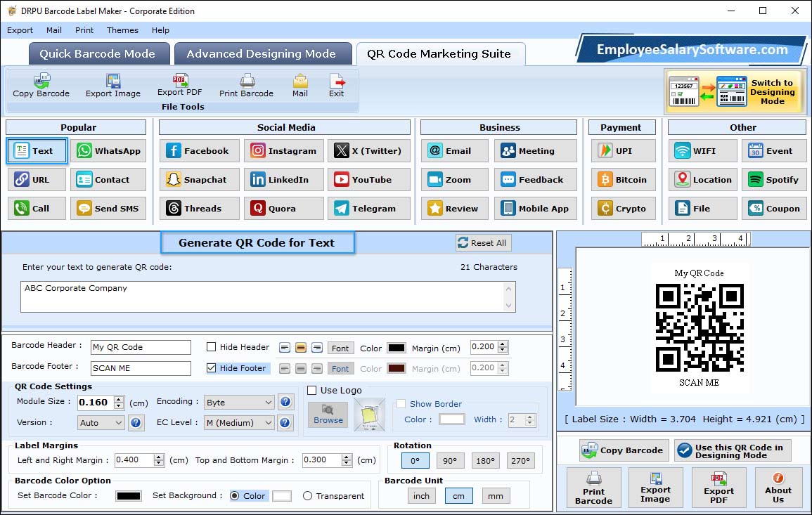Toggle the Show Border checkbox
Screen dimensions: 812x515
[401, 404]
